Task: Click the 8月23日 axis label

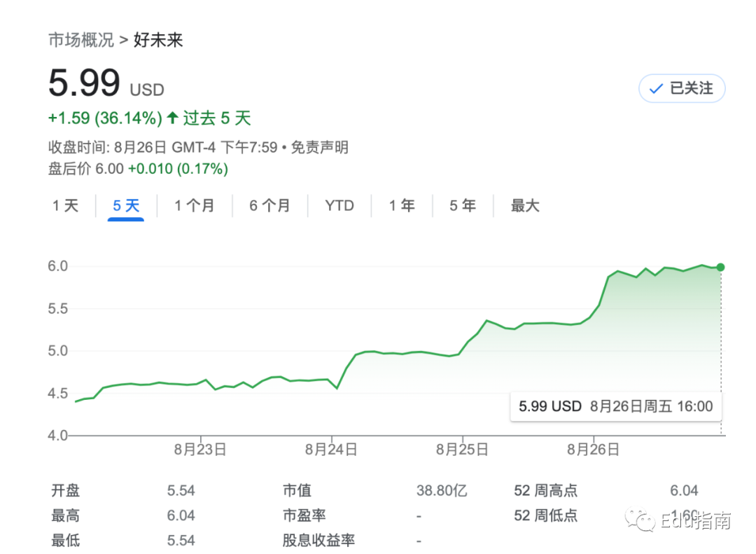Action: [x=200, y=450]
